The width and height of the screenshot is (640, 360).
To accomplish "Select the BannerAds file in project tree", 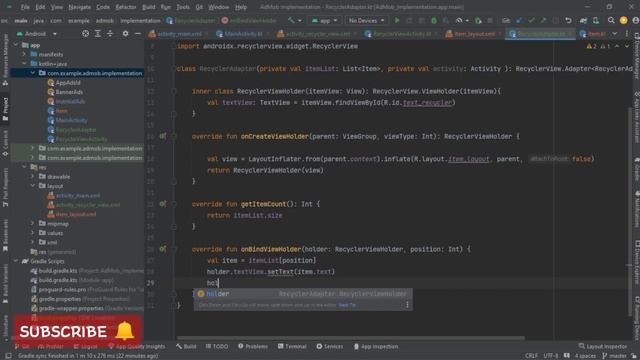I will pyautogui.click(x=69, y=92).
